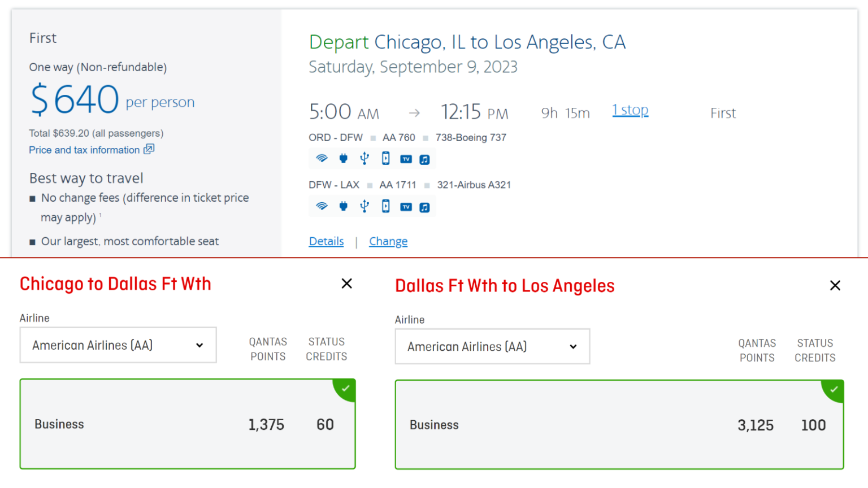Click the USB port icon under the ORD-DFW flight
Viewport: 868px width, 488px height.
tap(364, 158)
